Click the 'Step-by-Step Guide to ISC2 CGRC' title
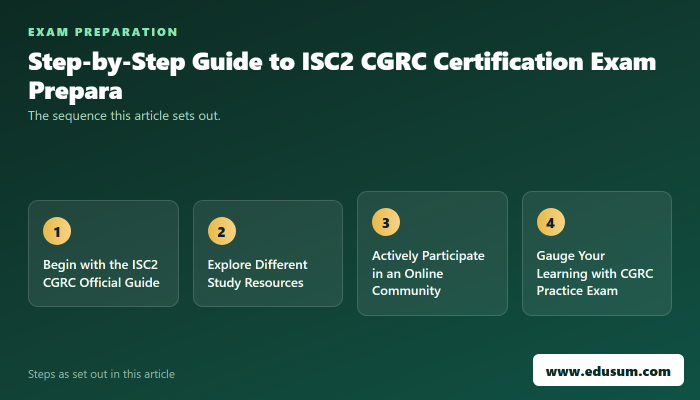The width and height of the screenshot is (700, 400). point(342,75)
